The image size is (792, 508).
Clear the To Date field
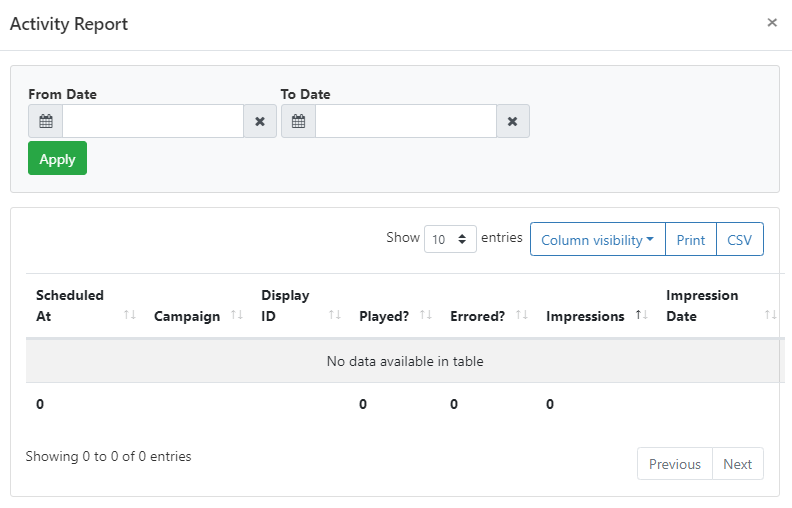pos(513,121)
